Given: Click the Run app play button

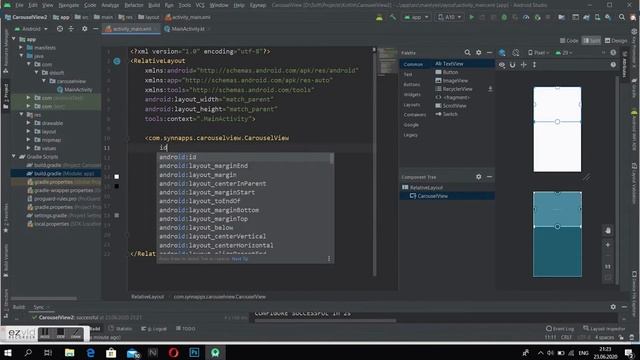Looking at the screenshot, I should coord(471,17).
